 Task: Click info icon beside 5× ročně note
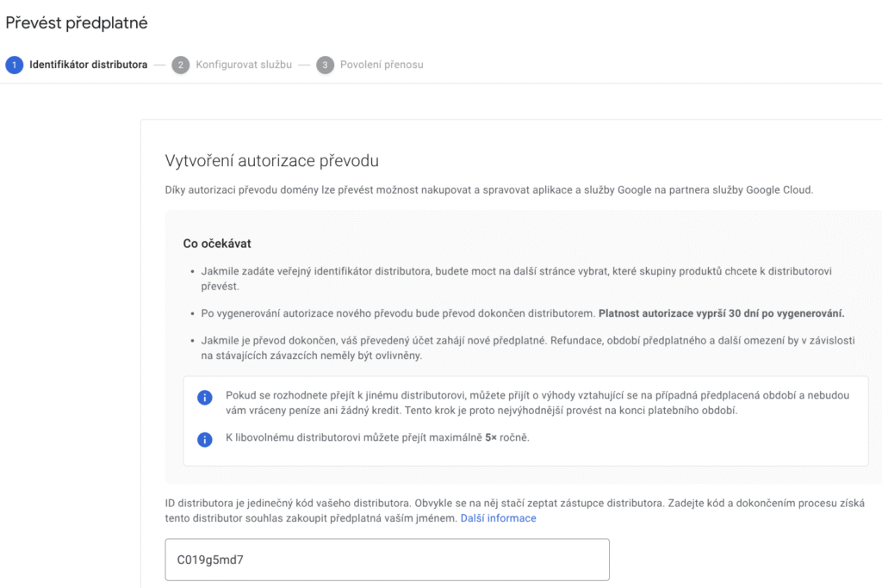(205, 439)
